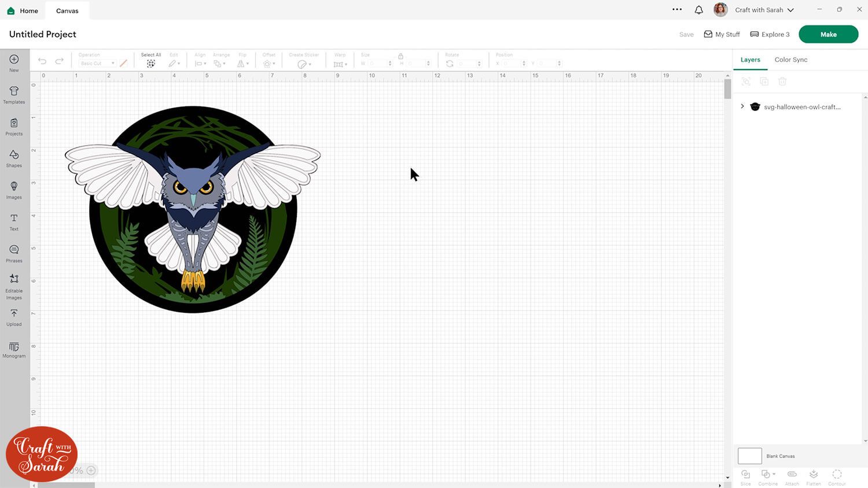Click the Group icon in Layers panel

pos(746,82)
